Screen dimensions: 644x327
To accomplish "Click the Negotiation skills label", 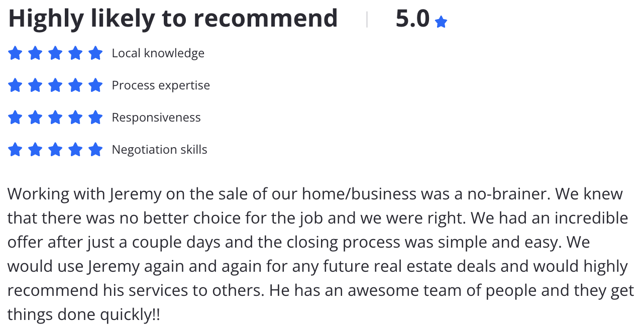I will click(159, 150).
